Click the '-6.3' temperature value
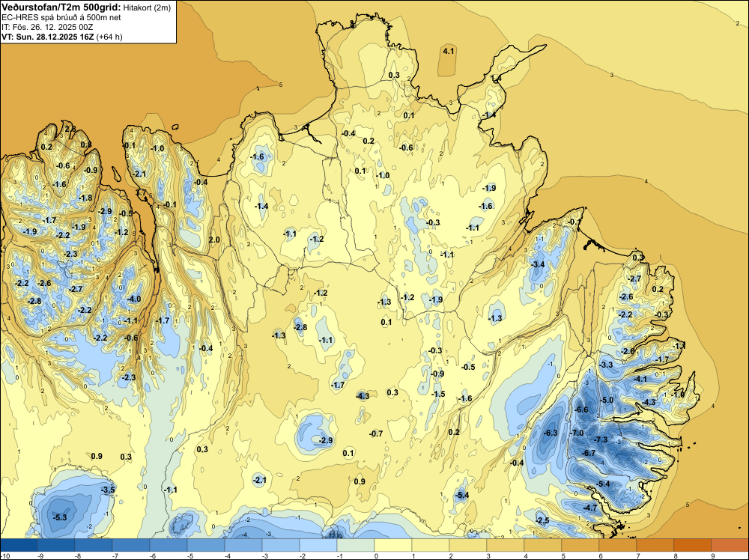 551,433
